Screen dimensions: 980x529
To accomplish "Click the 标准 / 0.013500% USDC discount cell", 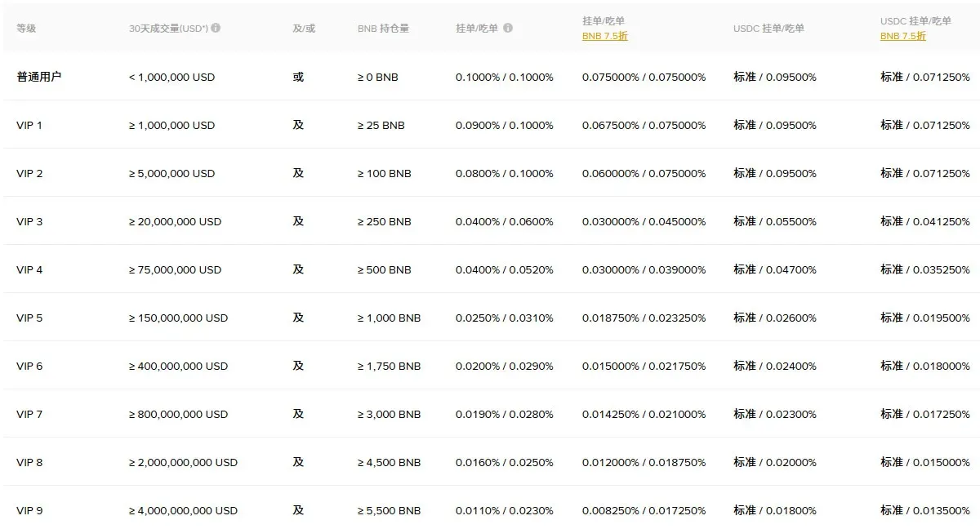I will point(925,510).
